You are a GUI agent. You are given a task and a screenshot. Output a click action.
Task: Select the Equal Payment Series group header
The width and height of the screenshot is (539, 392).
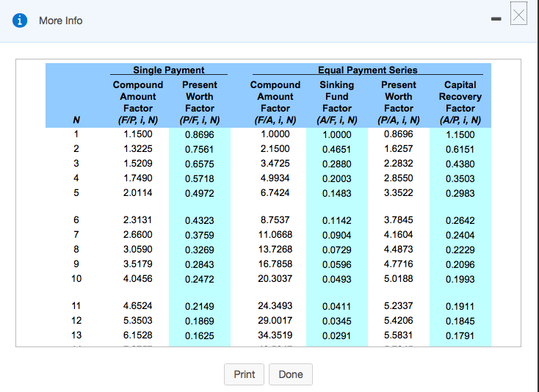pyautogui.click(x=367, y=70)
